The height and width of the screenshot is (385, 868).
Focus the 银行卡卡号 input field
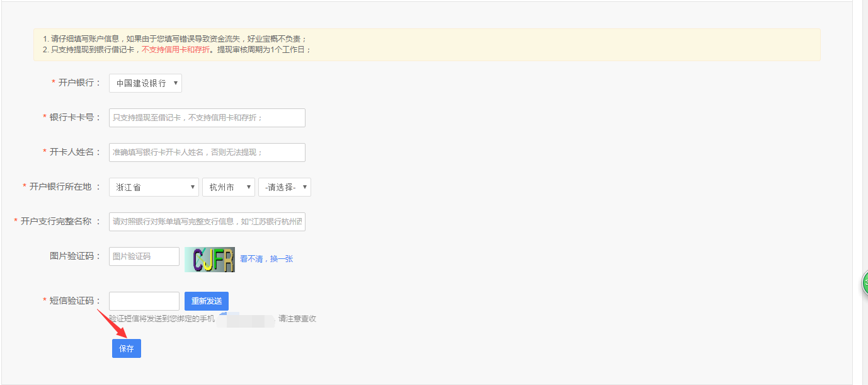pyautogui.click(x=207, y=118)
